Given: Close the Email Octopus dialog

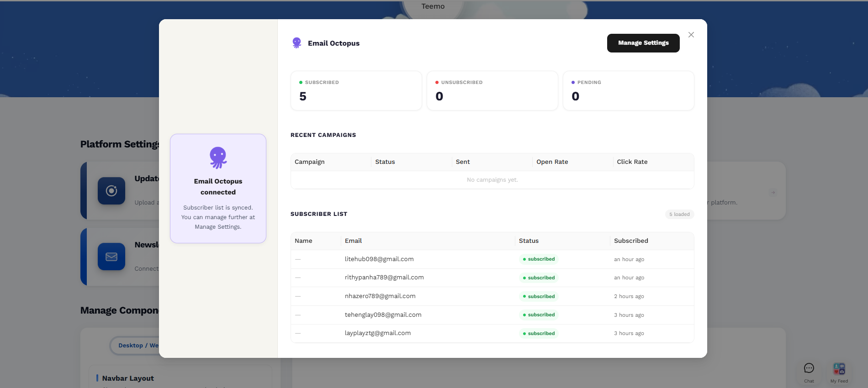Looking at the screenshot, I should point(691,35).
